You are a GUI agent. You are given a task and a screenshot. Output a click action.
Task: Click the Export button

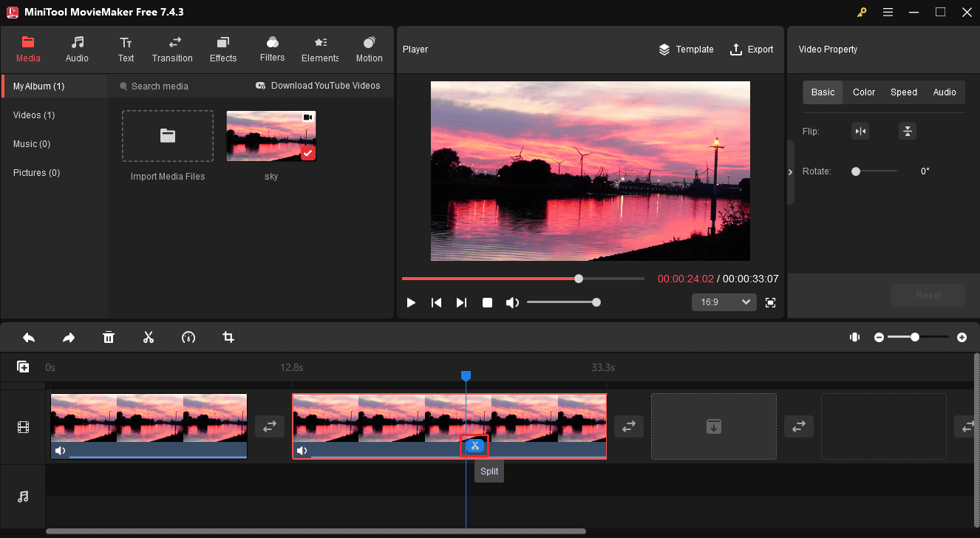point(751,50)
